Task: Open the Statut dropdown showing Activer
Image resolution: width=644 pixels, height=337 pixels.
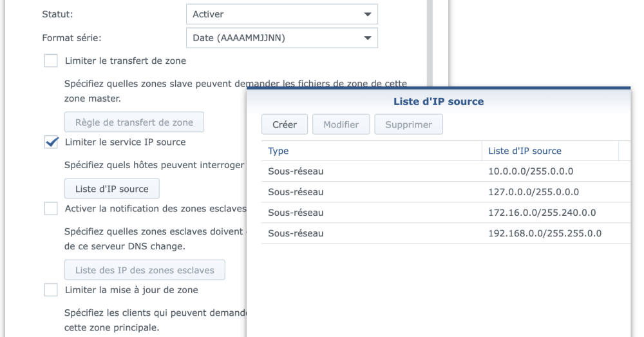Action: click(281, 14)
